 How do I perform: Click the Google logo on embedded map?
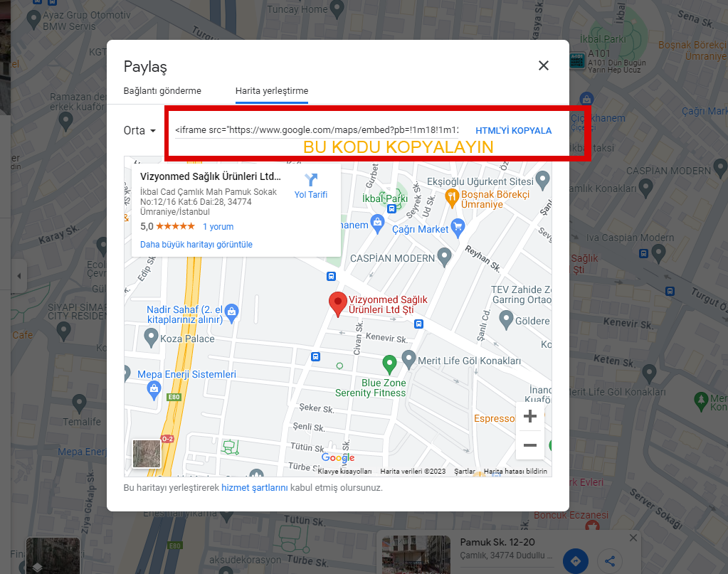338,457
